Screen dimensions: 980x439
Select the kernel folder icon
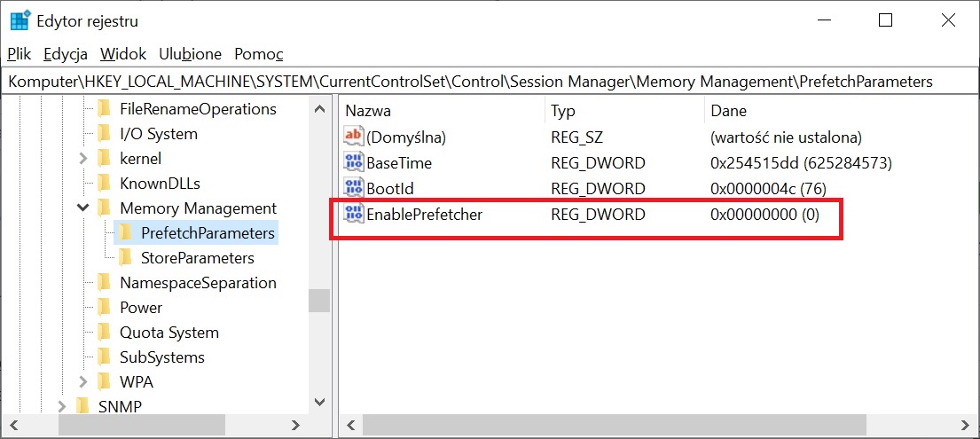point(105,158)
